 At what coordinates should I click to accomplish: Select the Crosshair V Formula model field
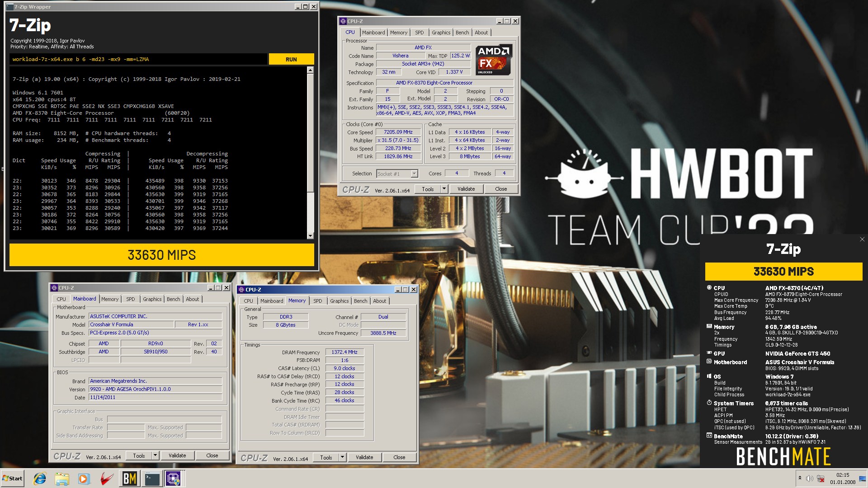[131, 324]
